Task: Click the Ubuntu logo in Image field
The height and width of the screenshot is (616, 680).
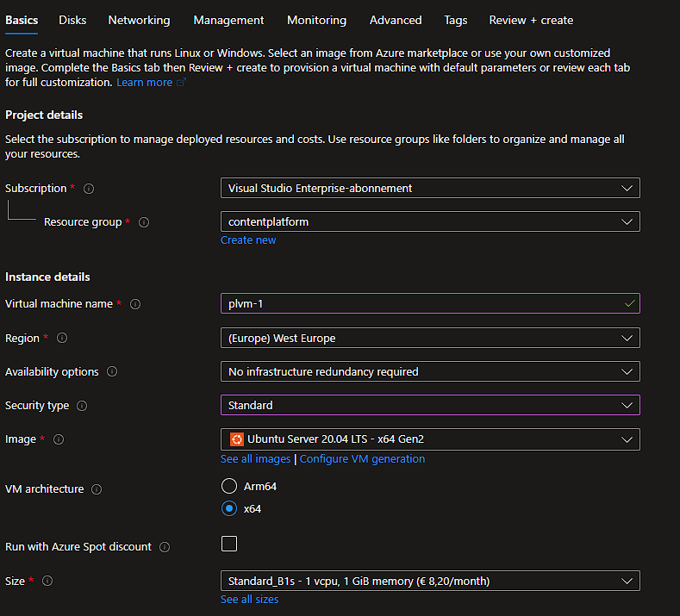Action: [237, 439]
